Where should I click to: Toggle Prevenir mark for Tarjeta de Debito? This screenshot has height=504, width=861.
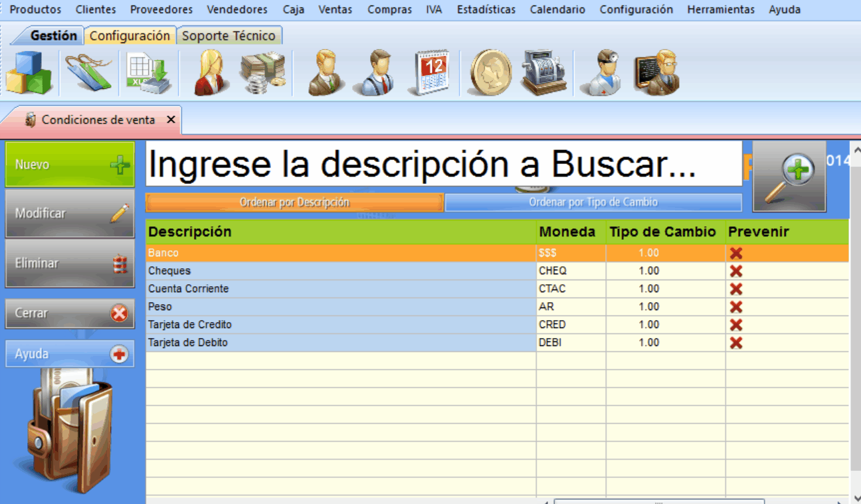point(735,343)
